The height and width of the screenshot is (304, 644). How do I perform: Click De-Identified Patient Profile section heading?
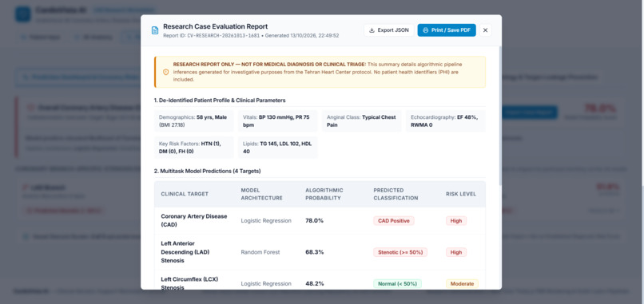(x=219, y=100)
